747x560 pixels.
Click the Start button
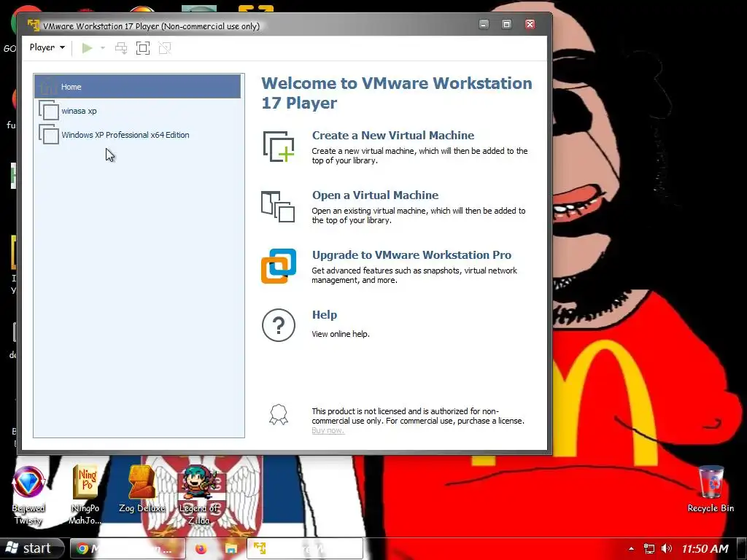coord(30,548)
